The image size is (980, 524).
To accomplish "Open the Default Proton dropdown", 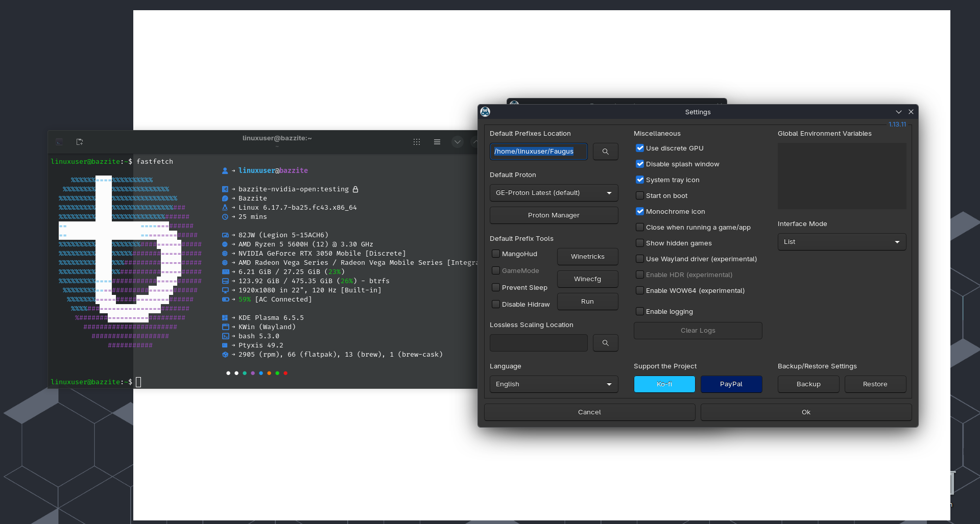I will (x=554, y=193).
